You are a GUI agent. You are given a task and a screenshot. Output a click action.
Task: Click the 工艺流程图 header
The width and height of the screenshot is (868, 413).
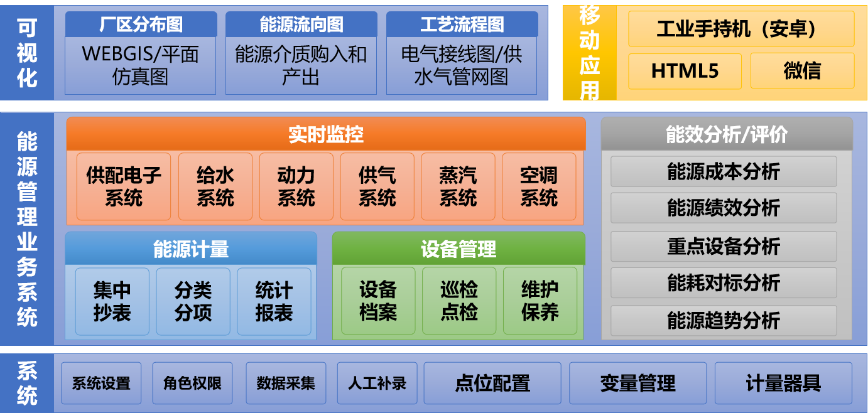(462, 24)
